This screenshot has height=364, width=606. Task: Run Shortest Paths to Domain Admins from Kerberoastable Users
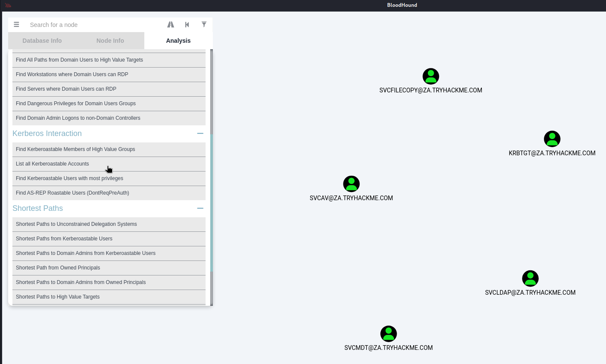click(109, 253)
